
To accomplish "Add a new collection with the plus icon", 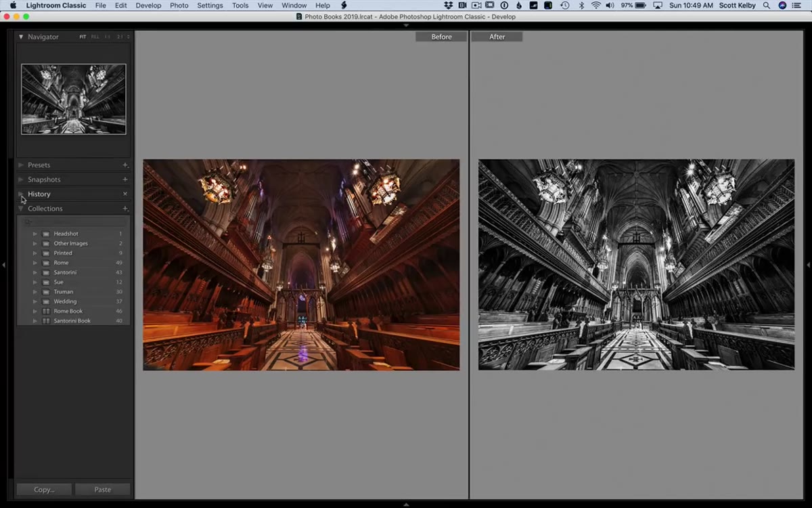I will click(125, 209).
